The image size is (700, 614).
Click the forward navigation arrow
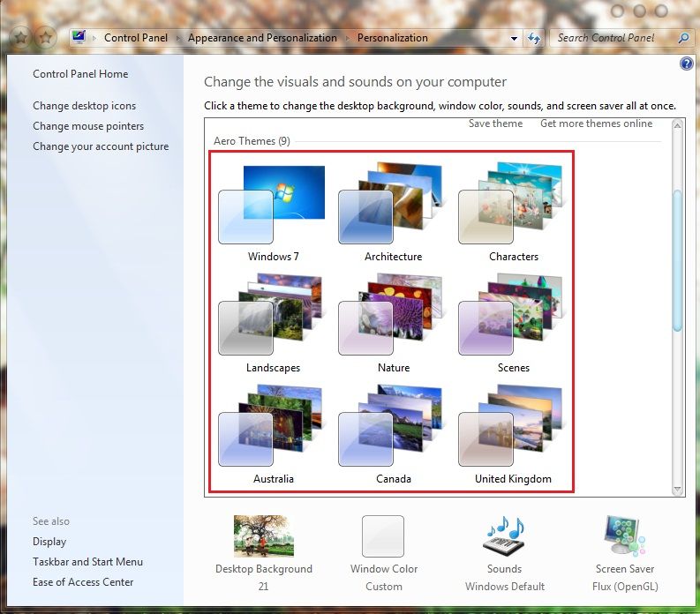[x=46, y=38]
